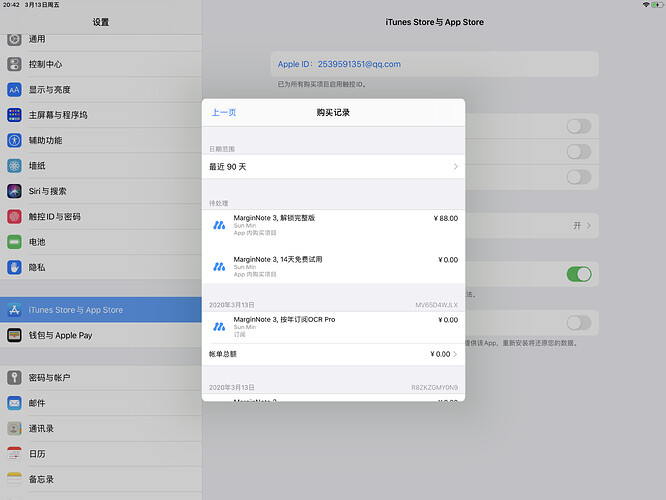Image resolution: width=666 pixels, height=500 pixels.
Task: Tap the 日期范围 section label
Action: [222, 149]
